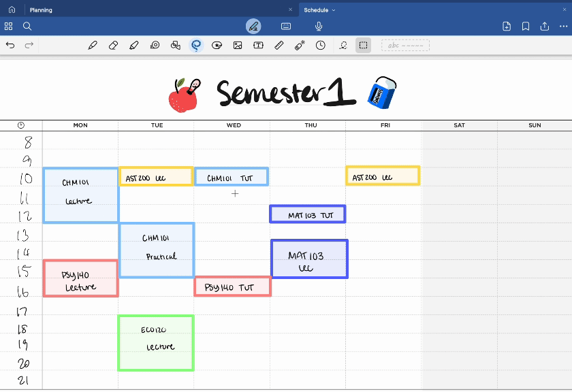Image resolution: width=572 pixels, height=392 pixels.
Task: Click the Undo arrow
Action: (x=10, y=46)
